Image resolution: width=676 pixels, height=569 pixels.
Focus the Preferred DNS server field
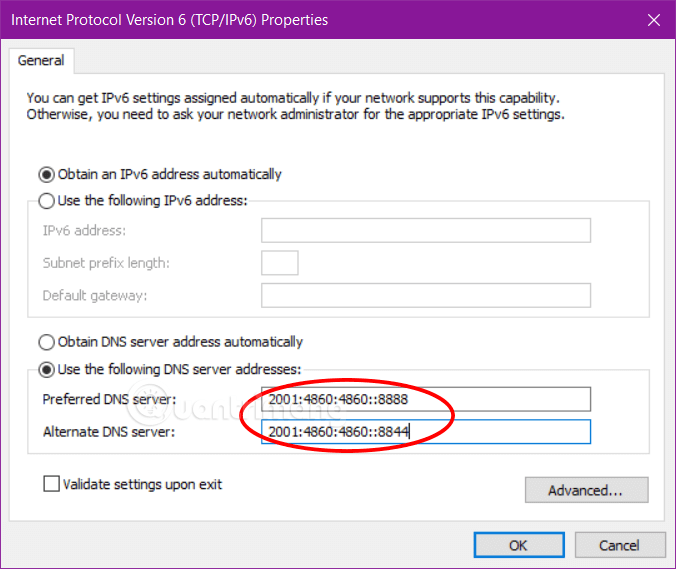click(x=425, y=400)
